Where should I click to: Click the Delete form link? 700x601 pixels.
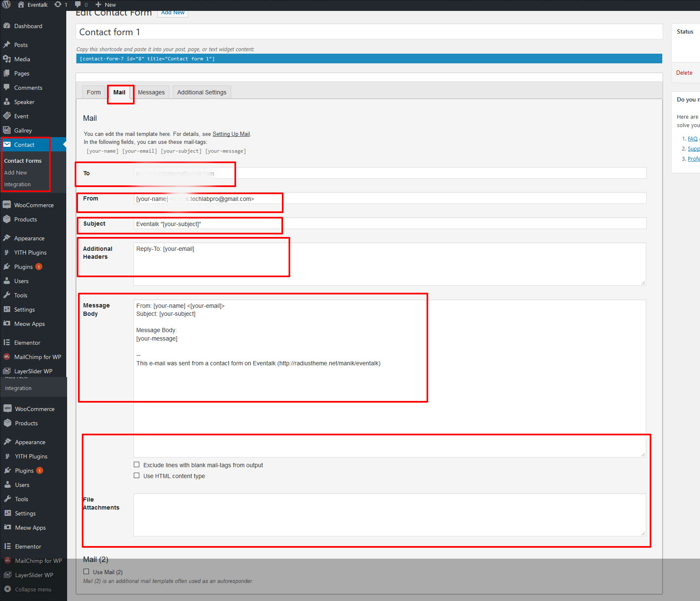coord(684,73)
